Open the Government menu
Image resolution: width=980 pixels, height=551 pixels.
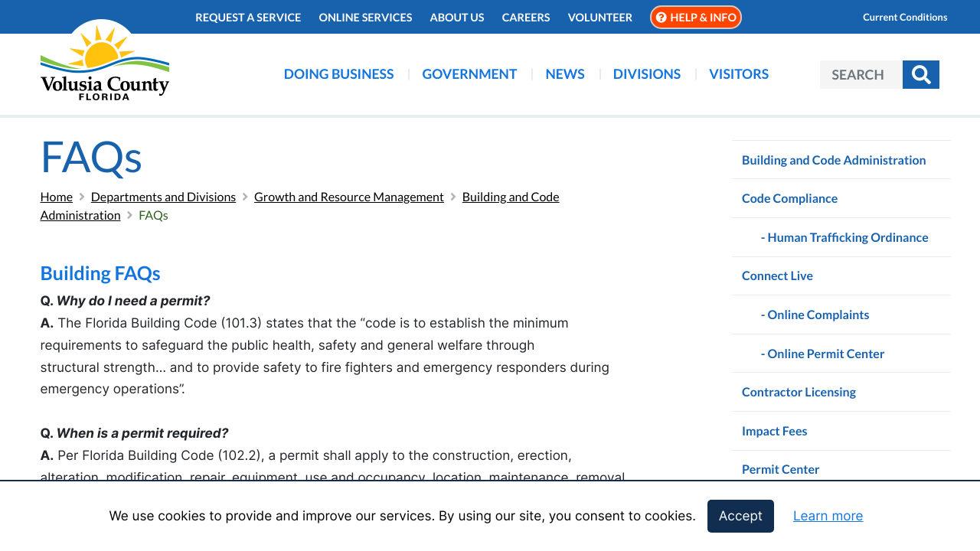tap(469, 73)
